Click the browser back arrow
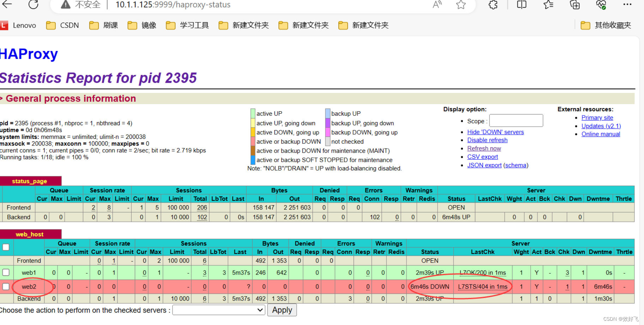Screen dimensions: 644x325 click(7, 4)
